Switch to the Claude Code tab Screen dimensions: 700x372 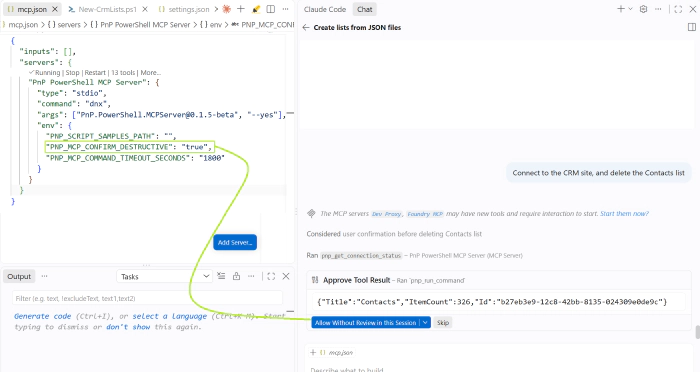[x=325, y=9]
